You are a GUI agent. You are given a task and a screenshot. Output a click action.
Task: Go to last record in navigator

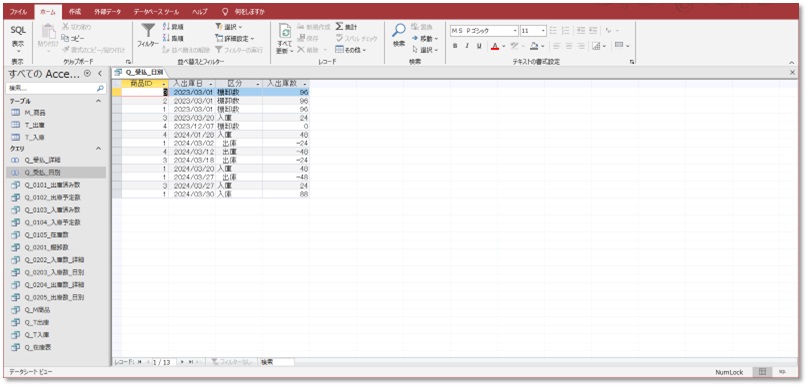[191, 362]
